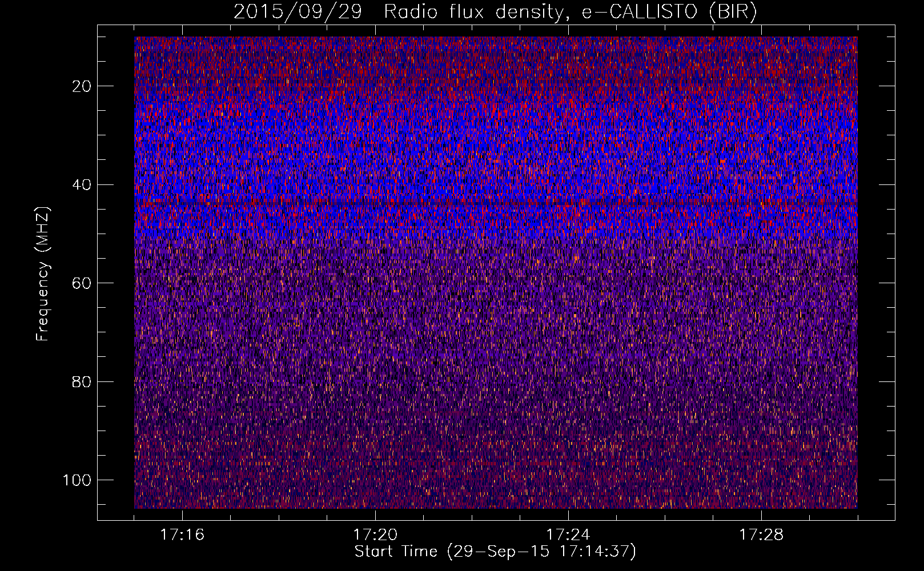Click the "Start Time (29-Sep-15 17:14:37)" axis label
924x571 pixels.
495,552
